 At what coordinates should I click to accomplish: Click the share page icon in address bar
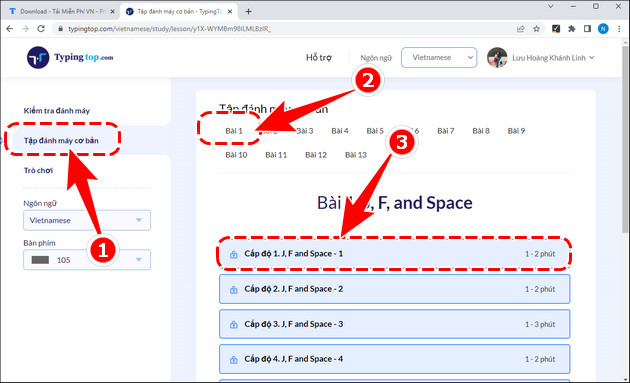(521, 29)
